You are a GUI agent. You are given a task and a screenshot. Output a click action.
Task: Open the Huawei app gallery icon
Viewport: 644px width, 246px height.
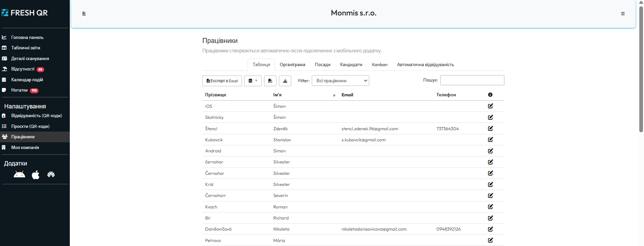click(x=51, y=175)
